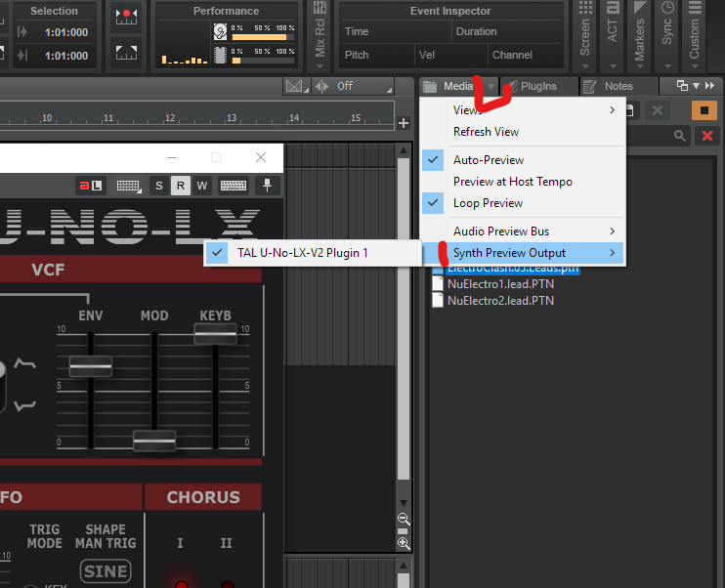Click the browser dock/undock windows icon
Image resolution: width=725 pixels, height=588 pixels.
pyautogui.click(x=682, y=86)
